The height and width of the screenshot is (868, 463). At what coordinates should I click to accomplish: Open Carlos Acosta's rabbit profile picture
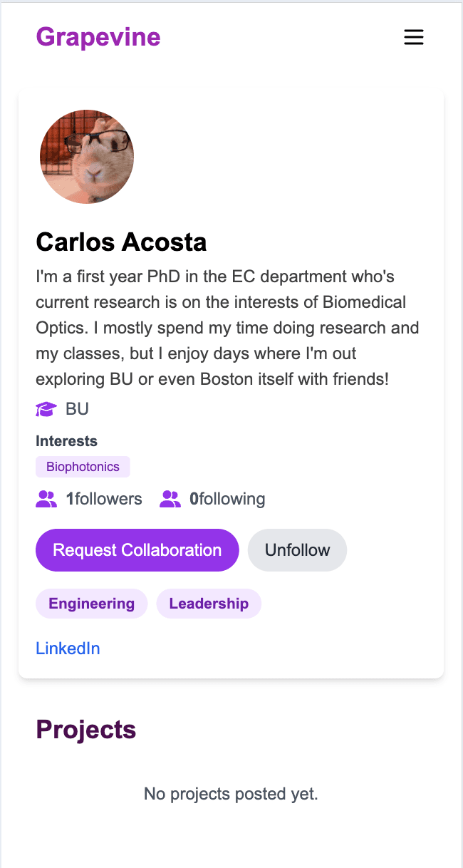tap(87, 157)
